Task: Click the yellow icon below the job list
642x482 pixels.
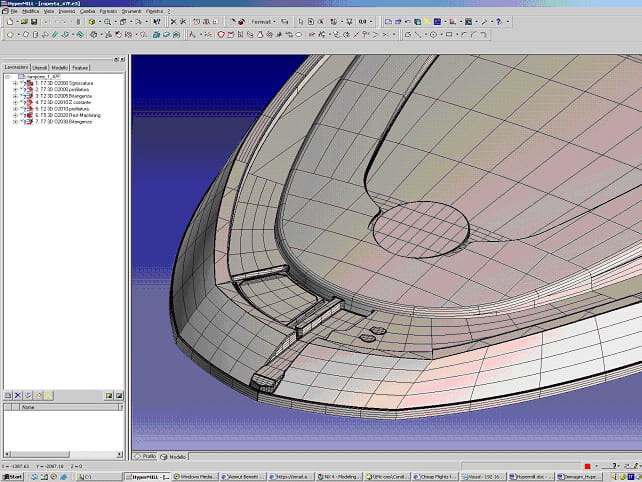Action: pyautogui.click(x=48, y=395)
